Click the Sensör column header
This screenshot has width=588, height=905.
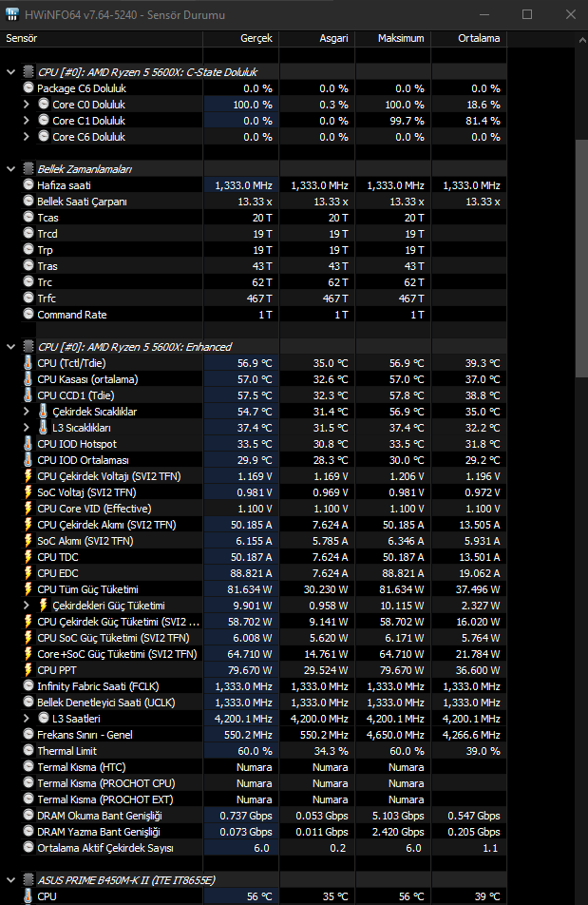click(102, 38)
